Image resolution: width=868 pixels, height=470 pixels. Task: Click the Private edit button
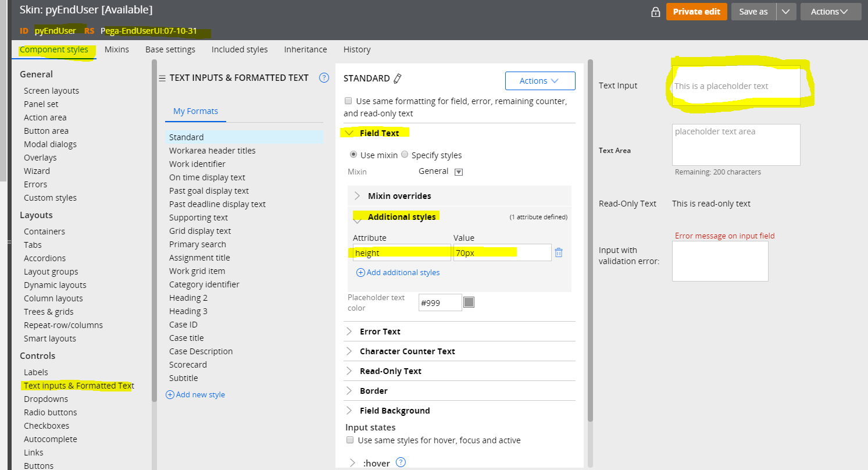(x=696, y=11)
